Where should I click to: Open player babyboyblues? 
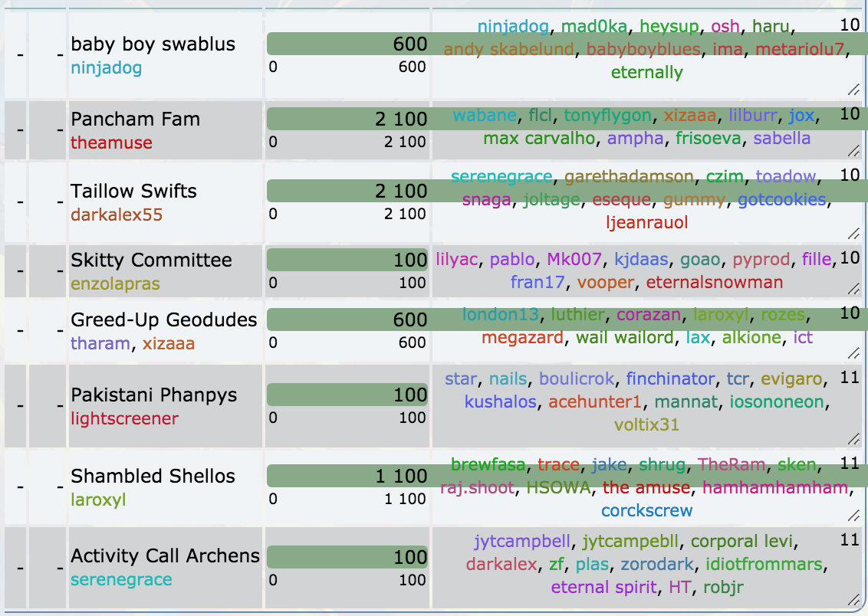point(643,49)
